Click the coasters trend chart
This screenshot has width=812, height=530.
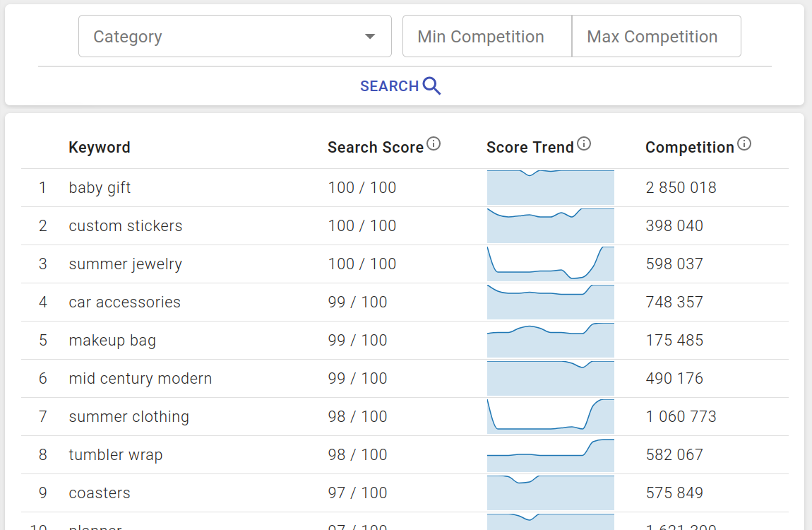[x=551, y=493]
